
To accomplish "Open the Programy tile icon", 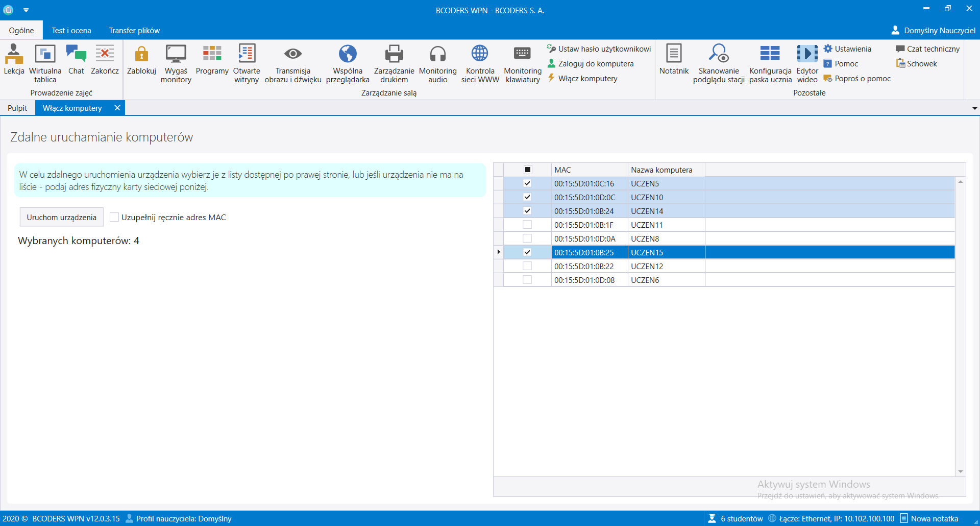I will pos(212,60).
